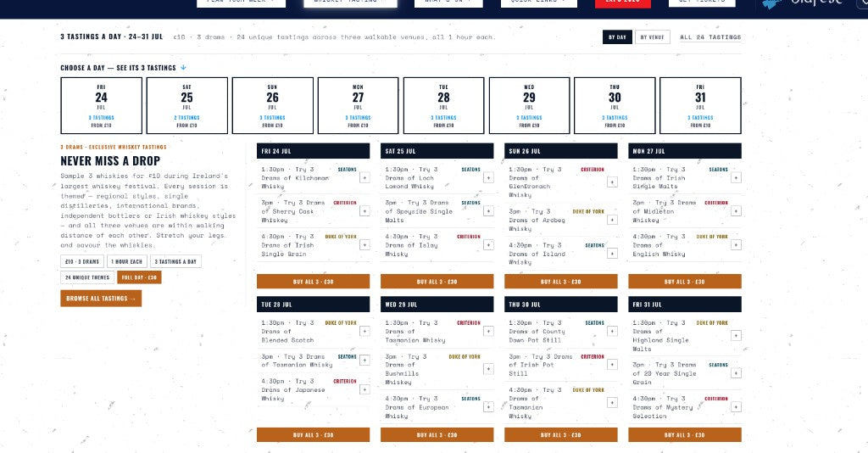Buy all 3 tastings for Wed 29 Jul
Image resolution: width=868 pixels, height=453 pixels.
(437, 434)
